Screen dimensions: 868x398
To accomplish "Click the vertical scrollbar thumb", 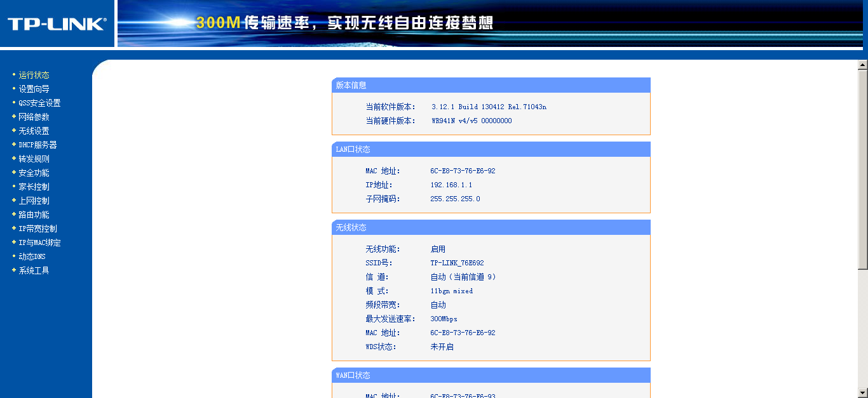I will point(862,169).
